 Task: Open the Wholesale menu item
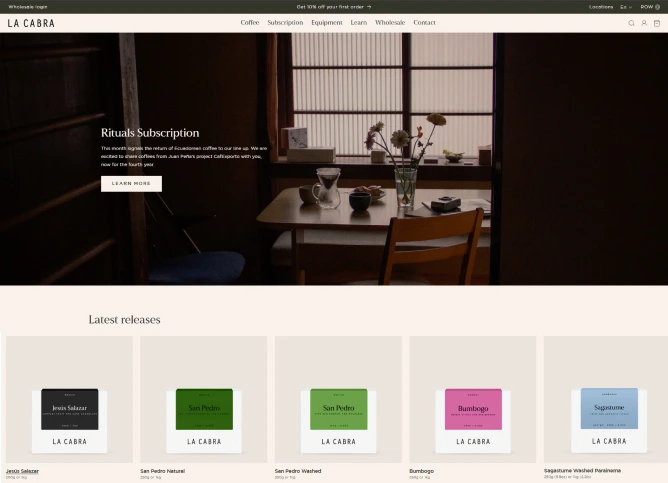pos(390,23)
